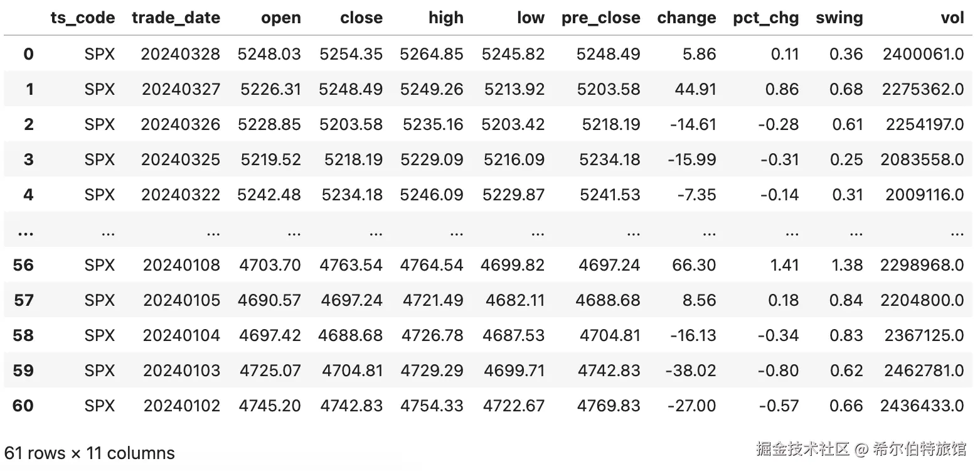Click the swing column header
The image size is (980, 471).
point(839,18)
